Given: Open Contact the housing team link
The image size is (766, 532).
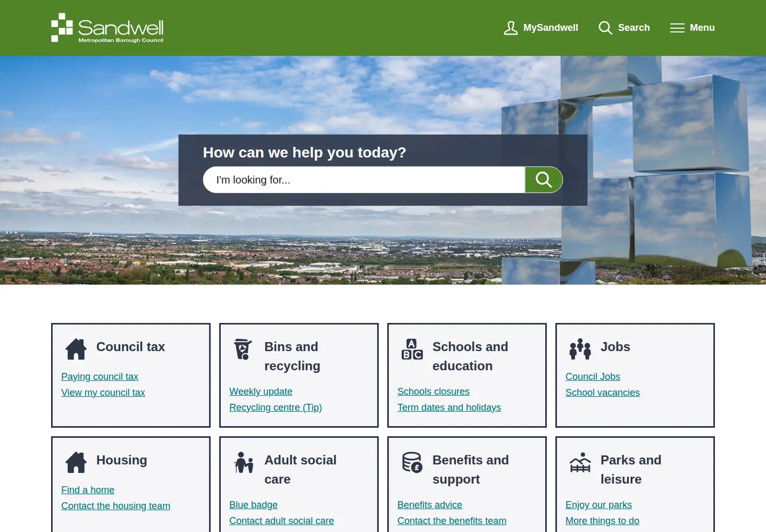Looking at the screenshot, I should pos(115,506).
